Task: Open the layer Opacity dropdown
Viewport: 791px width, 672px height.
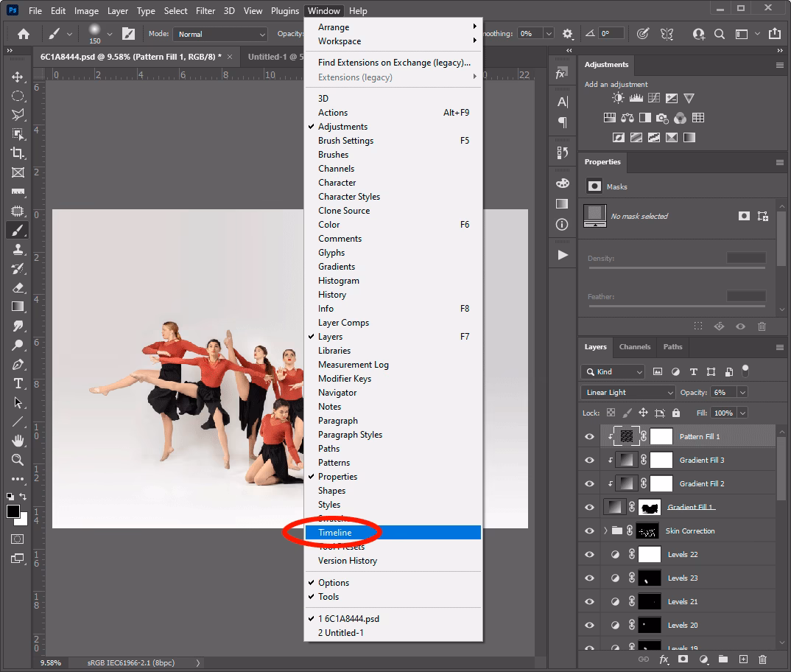Action: pos(742,392)
